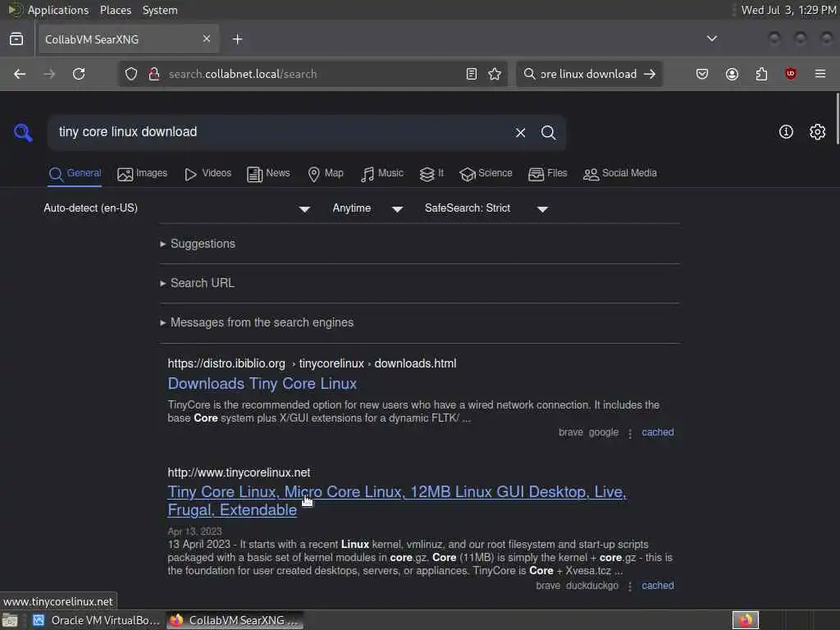The height and width of the screenshot is (630, 840).
Task: Reload the current page
Action: (79, 74)
